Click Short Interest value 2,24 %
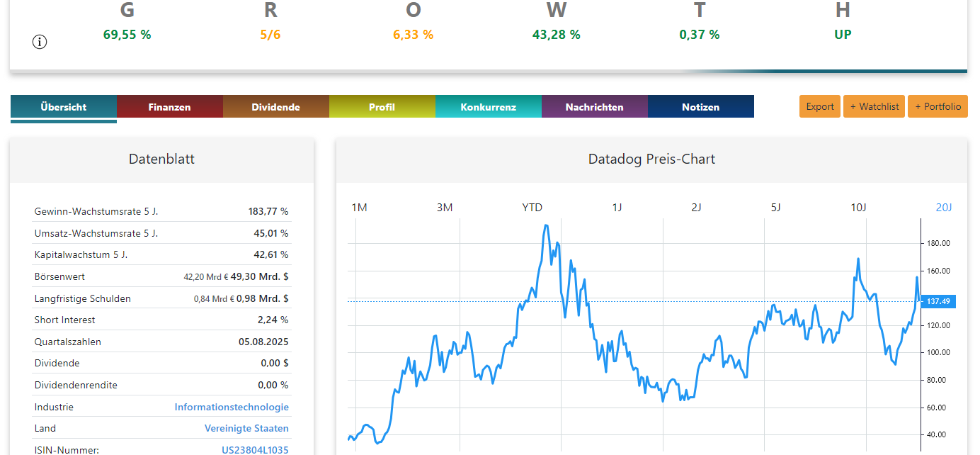Image resolution: width=980 pixels, height=455 pixels. pyautogui.click(x=273, y=320)
